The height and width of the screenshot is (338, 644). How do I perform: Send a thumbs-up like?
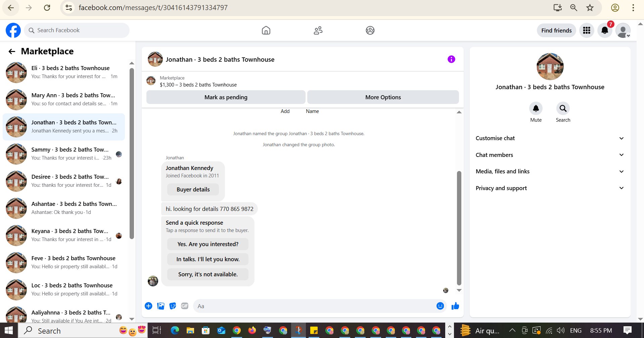[455, 306]
